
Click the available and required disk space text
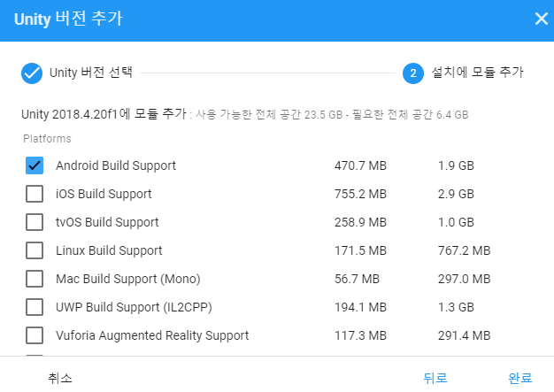pos(332,115)
